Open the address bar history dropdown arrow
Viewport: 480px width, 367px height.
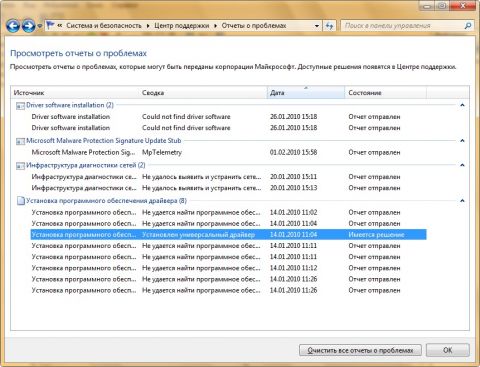coord(317,26)
